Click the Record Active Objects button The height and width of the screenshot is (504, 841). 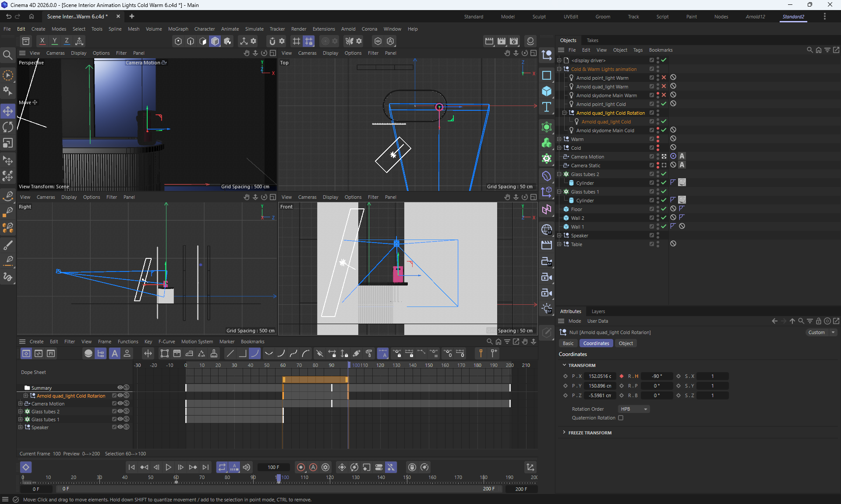(301, 467)
